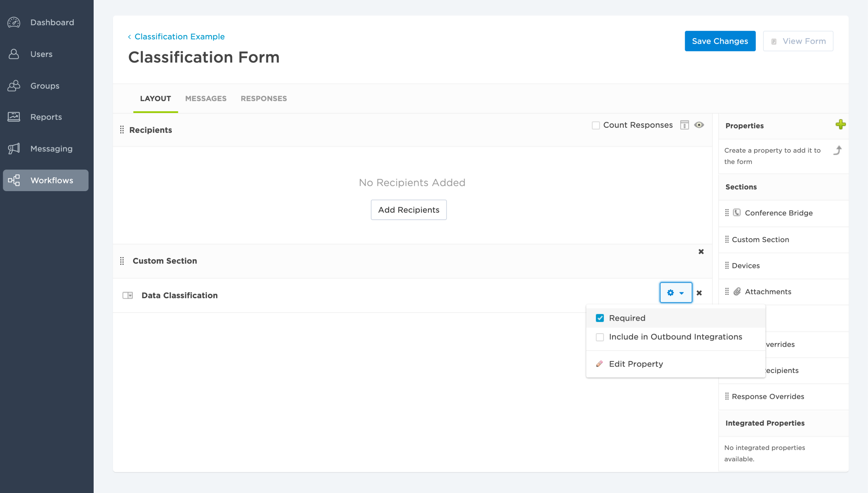868x493 pixels.
Task: Click the View Form document icon
Action: coord(774,41)
